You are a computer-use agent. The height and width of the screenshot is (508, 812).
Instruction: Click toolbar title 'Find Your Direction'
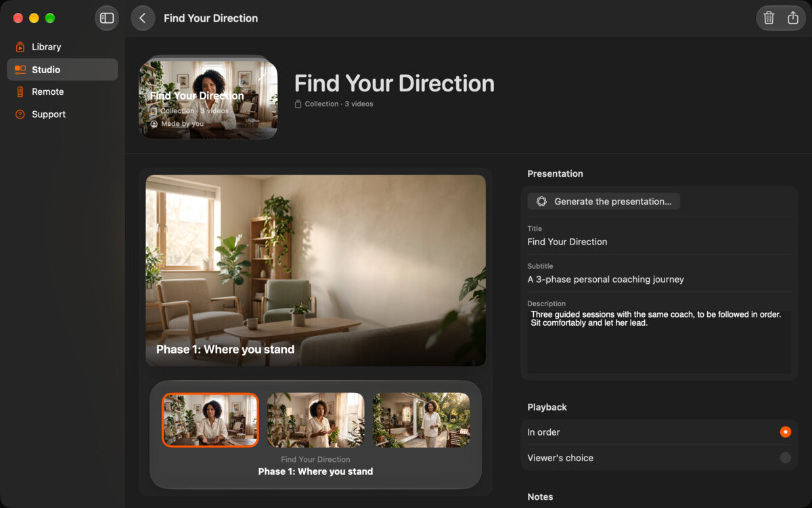pos(211,18)
